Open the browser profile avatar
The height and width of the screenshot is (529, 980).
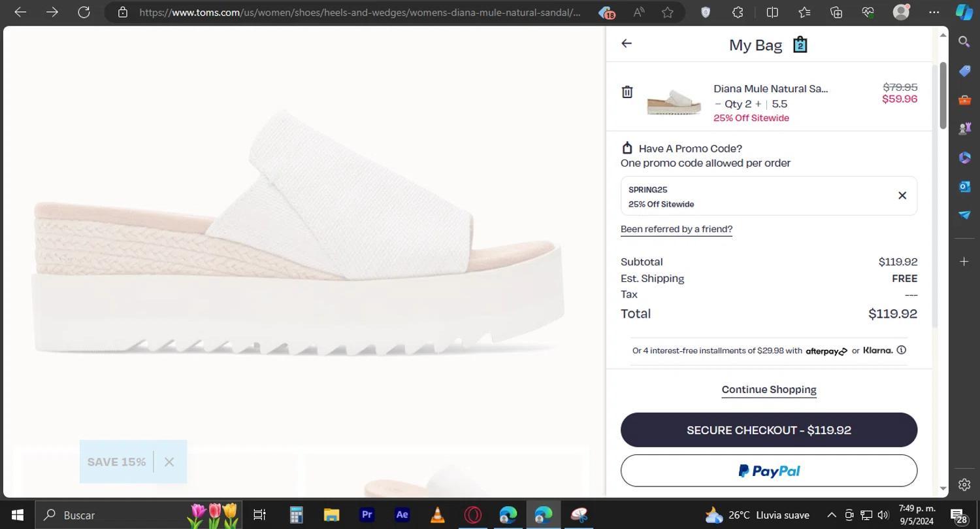[901, 12]
